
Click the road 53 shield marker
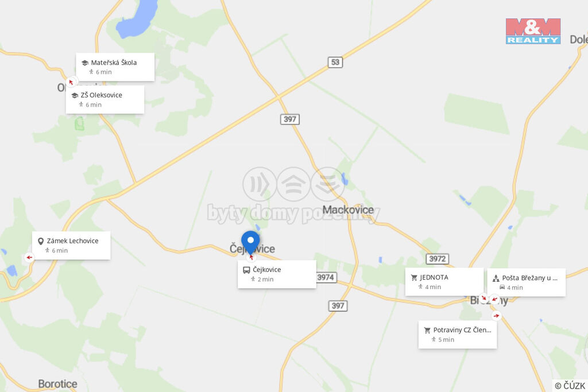point(335,62)
